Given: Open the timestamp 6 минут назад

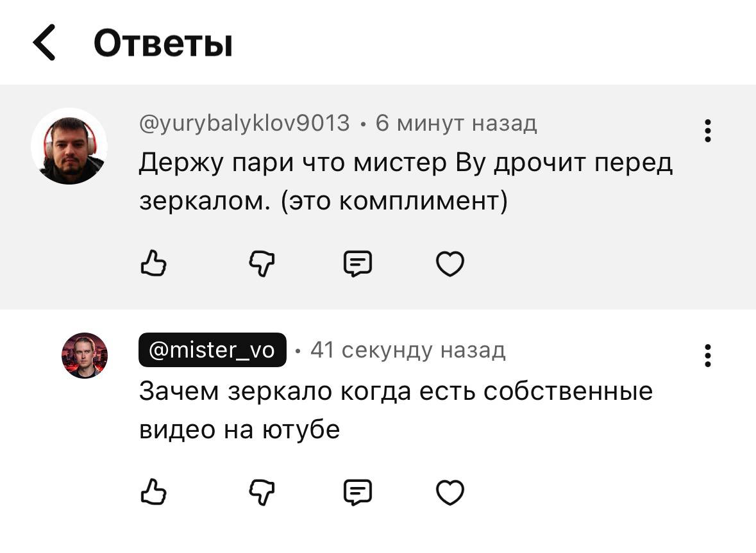Looking at the screenshot, I should coord(457,123).
